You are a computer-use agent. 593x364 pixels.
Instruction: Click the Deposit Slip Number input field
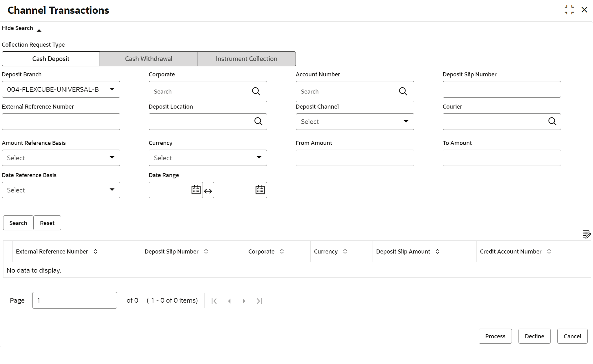[502, 90]
